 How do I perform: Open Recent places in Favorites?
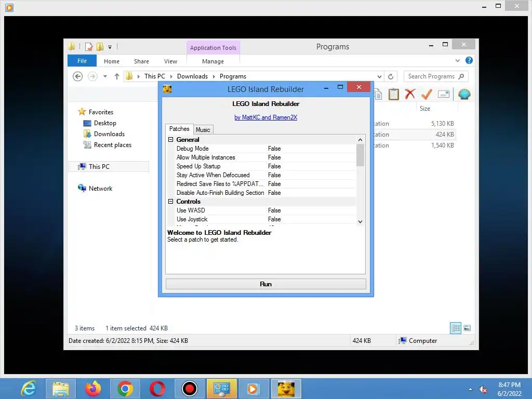(x=112, y=144)
